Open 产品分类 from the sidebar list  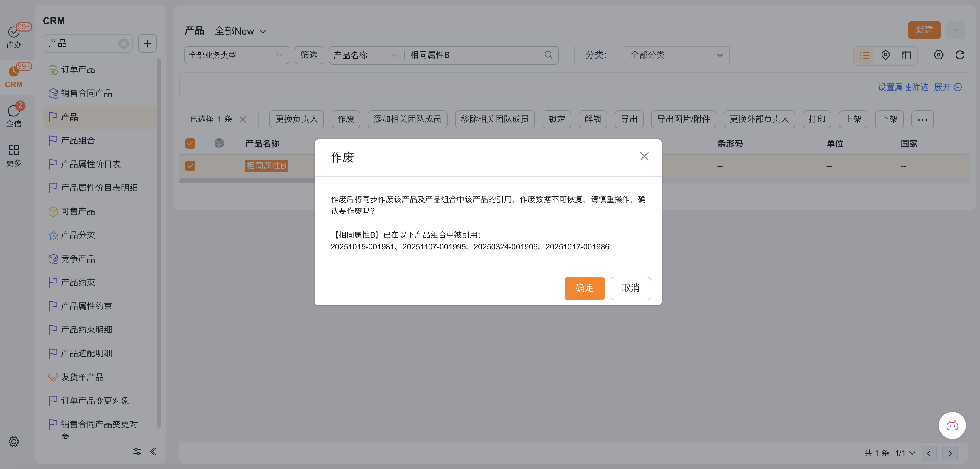(78, 235)
